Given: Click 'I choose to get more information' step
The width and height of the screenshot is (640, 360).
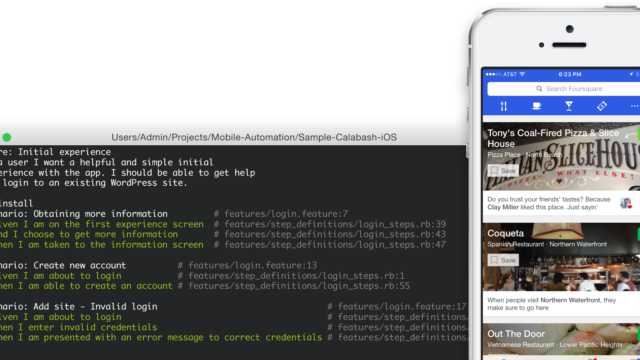Looking at the screenshot, I should (x=89, y=234).
